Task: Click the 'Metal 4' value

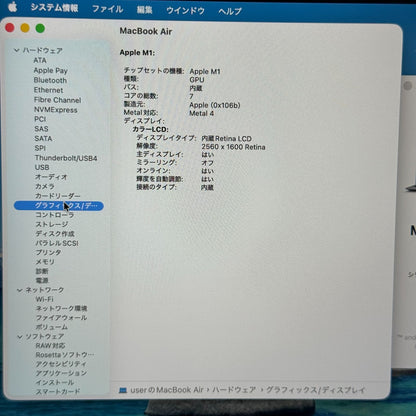Action: tap(201, 113)
